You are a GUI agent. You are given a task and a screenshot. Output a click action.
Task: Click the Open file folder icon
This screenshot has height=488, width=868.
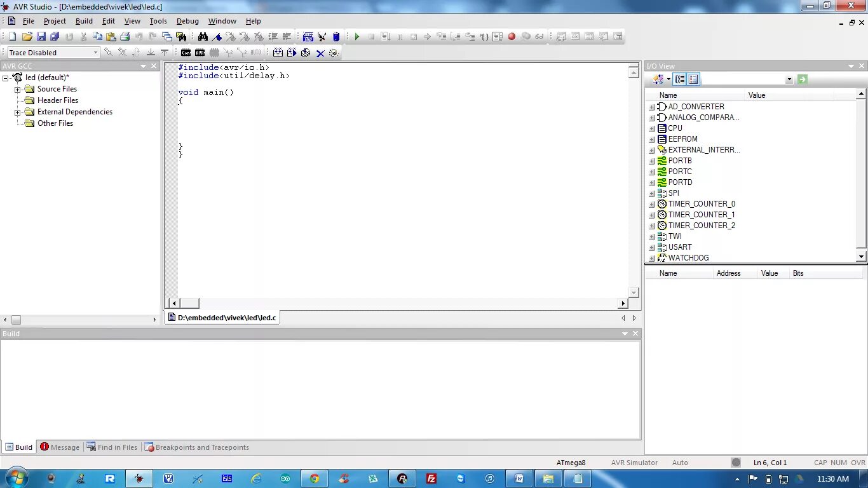(x=27, y=37)
